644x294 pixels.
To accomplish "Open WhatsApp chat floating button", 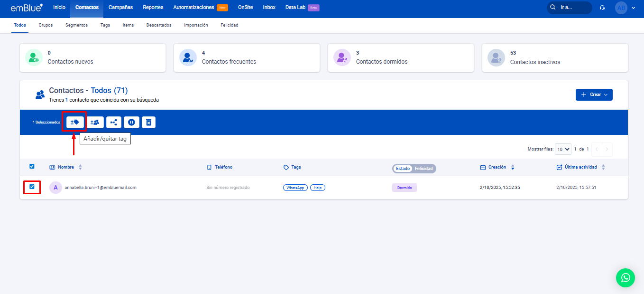I will 625,277.
